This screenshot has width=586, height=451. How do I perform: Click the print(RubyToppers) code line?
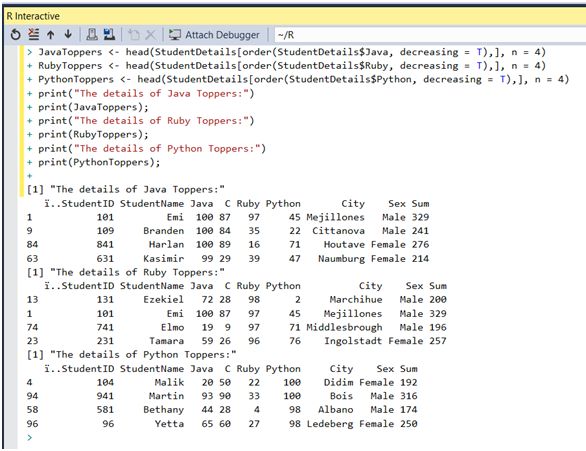coord(93,134)
